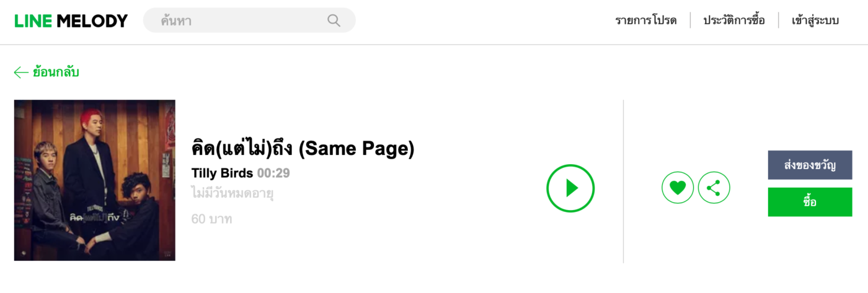Toggle the heart favorite icon
The width and height of the screenshot is (868, 293).
678,188
